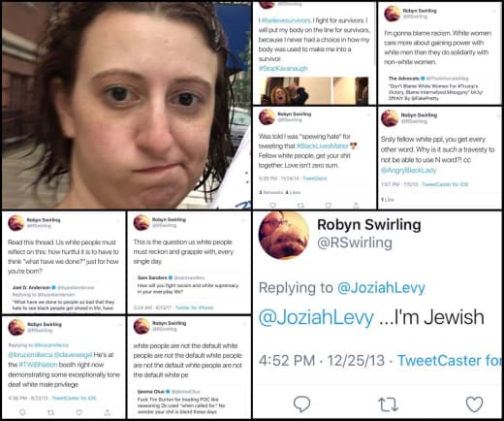Click the retweet icon in the spewing hate tweet

[x=300, y=205]
